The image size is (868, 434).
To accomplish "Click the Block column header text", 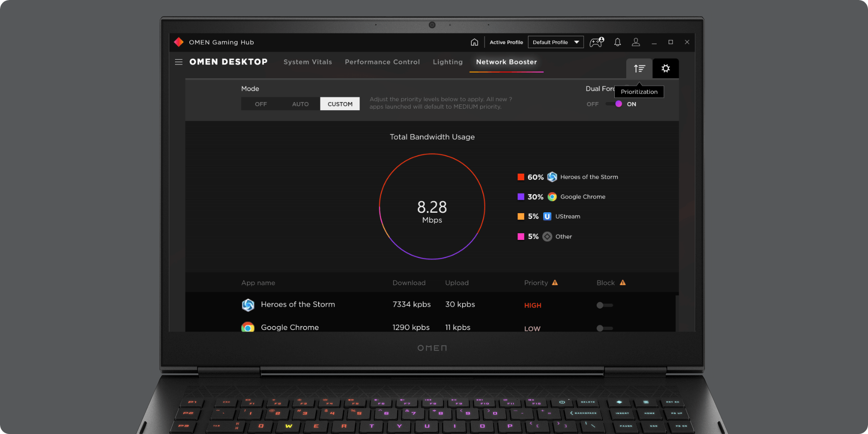I will 606,283.
